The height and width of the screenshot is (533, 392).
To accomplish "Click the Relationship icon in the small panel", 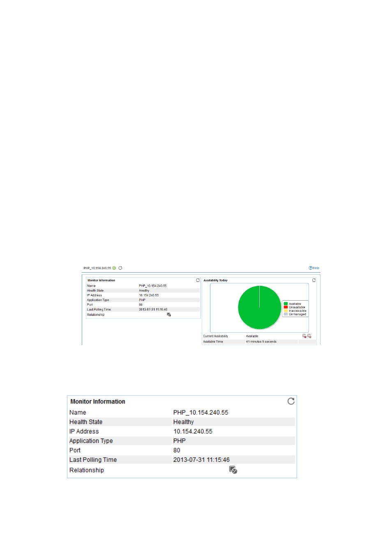I will pyautogui.click(x=169, y=315).
